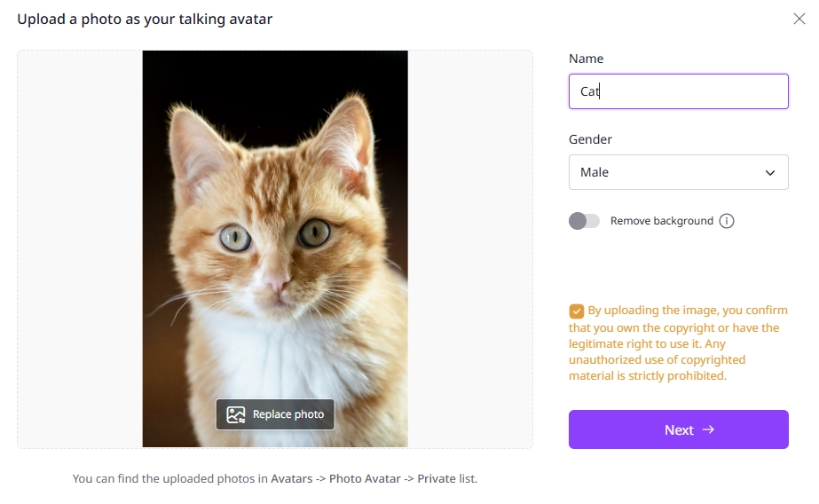Screen dimensions: 819x504
Task: Click the arrow icon on the Next button
Action: point(708,429)
